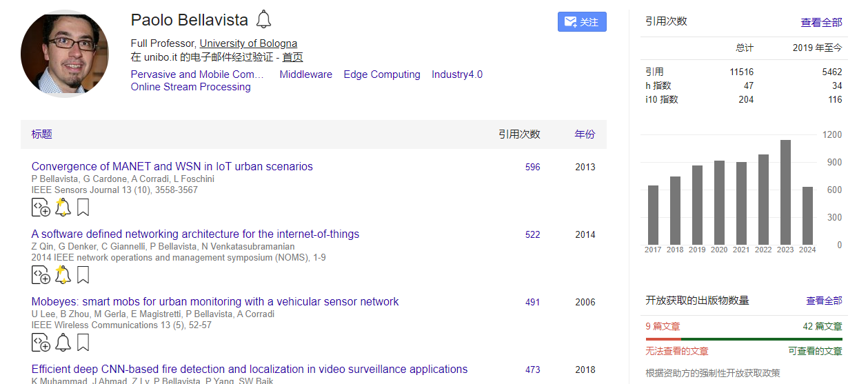Screen dimensions: 868x384
Task: Open the 473 citation count link
Action: click(532, 370)
